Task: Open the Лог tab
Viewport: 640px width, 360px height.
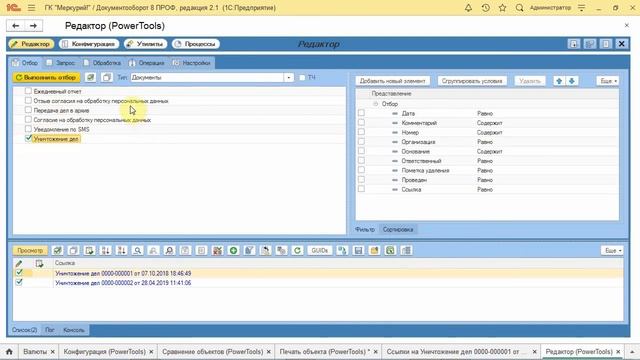Action: click(x=49, y=330)
